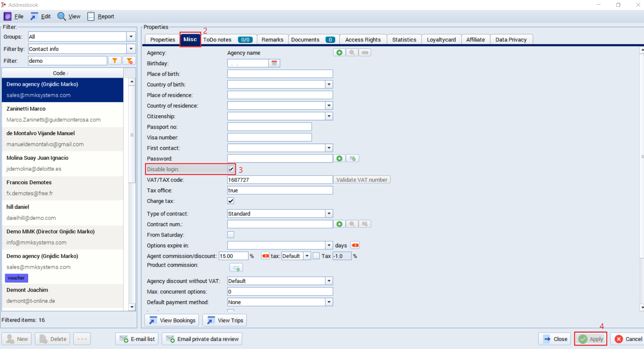This screenshot has height=349, width=644.
Task: Generate password with green plus icon
Action: click(339, 159)
